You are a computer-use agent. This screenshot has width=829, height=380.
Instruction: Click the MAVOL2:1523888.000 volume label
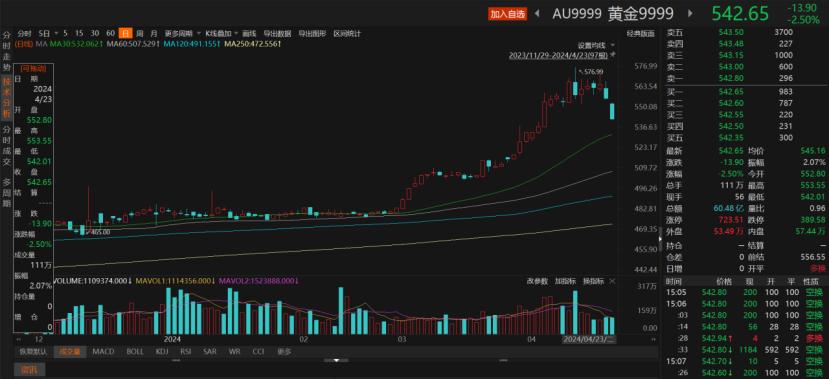click(259, 281)
